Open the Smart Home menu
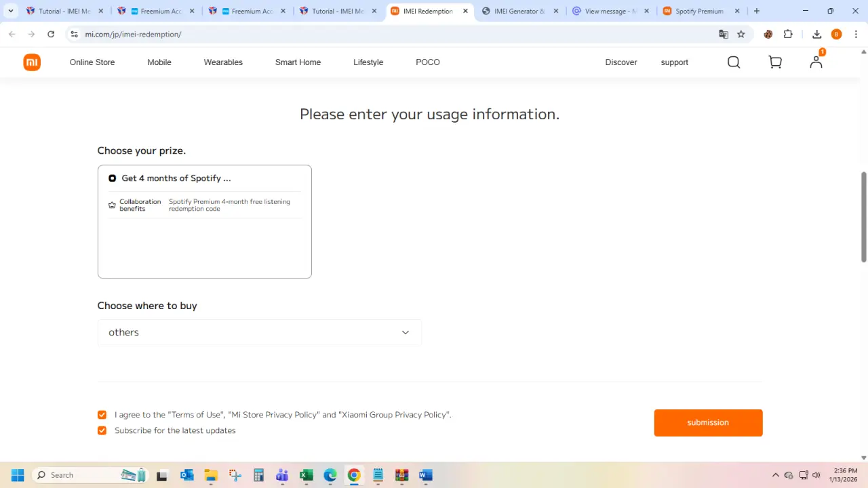The image size is (868, 488). 298,62
